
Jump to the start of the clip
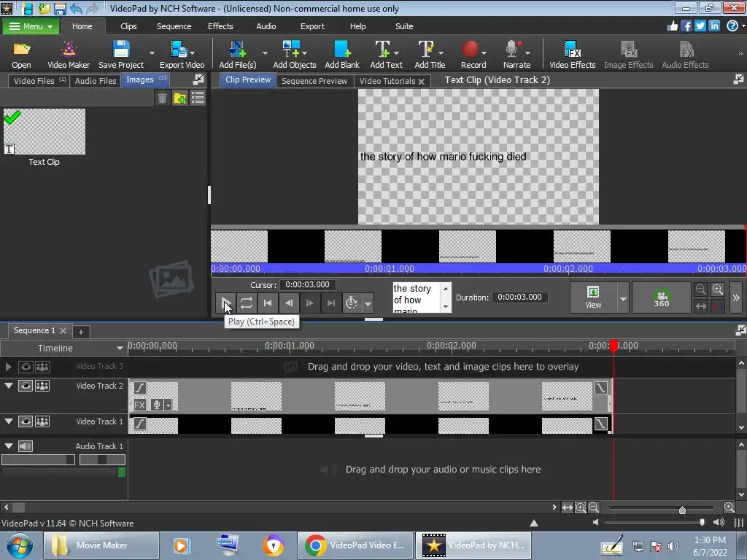(x=268, y=303)
